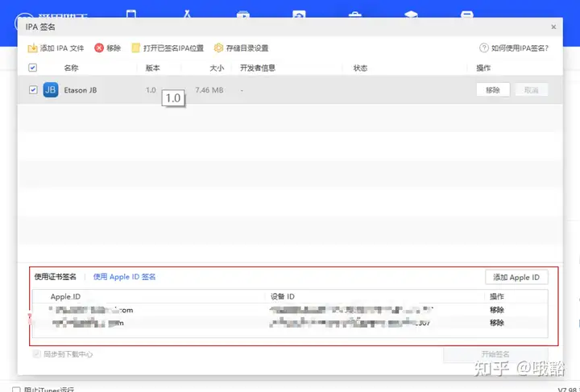Open the signed IPA location folder icon
The image size is (580, 392).
pyautogui.click(x=136, y=48)
